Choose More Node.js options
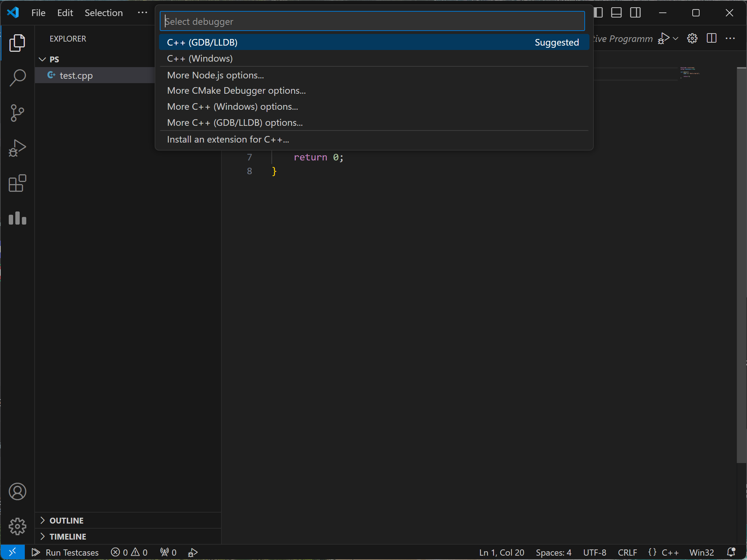The height and width of the screenshot is (560, 747). point(374,75)
